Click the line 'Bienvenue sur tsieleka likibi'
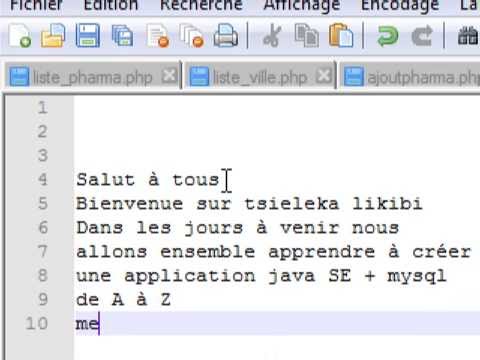 click(x=249, y=204)
